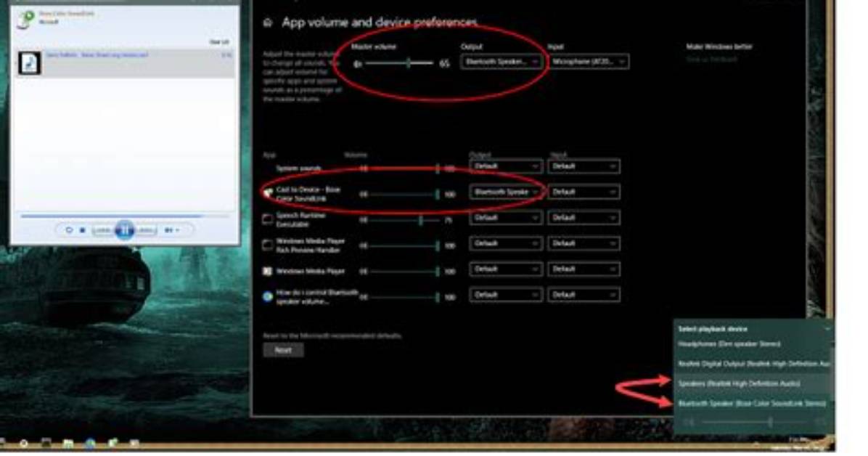The image size is (868, 456).
Task: Open the Cast to Device Output dropdown
Action: pyautogui.click(x=505, y=192)
